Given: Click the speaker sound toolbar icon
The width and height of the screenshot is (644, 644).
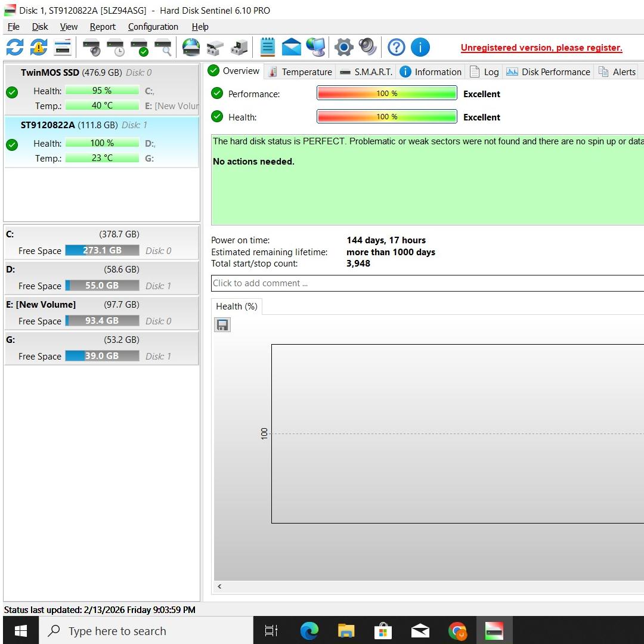Looking at the screenshot, I should [x=368, y=47].
